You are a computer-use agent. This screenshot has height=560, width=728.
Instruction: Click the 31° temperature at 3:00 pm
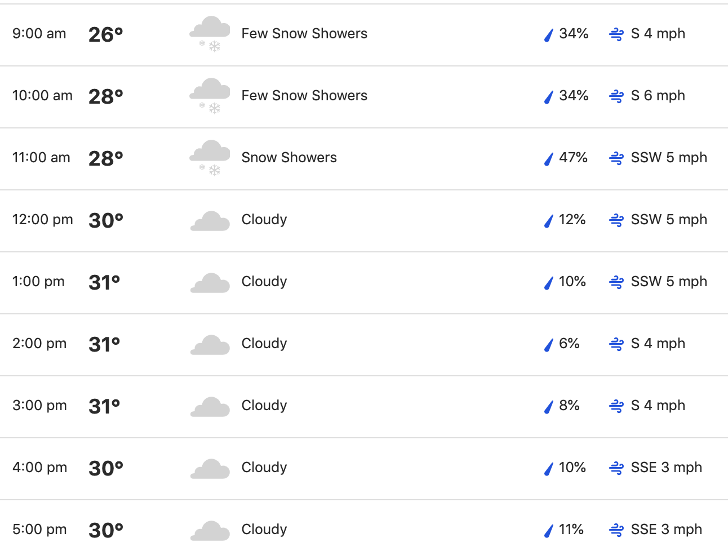(x=105, y=407)
